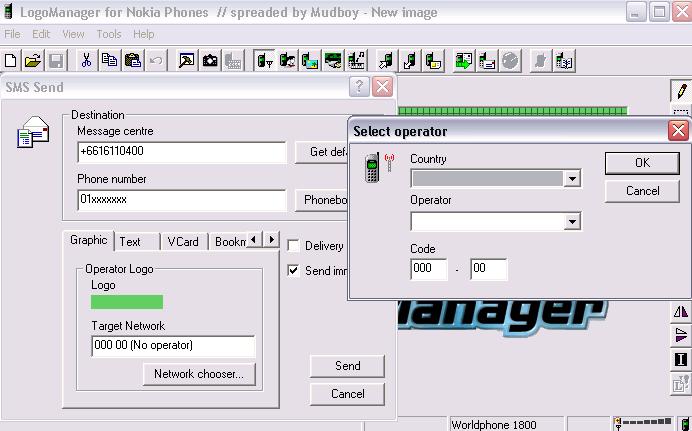Click the Save floppy disk icon
The image size is (692, 431).
pyautogui.click(x=56, y=60)
